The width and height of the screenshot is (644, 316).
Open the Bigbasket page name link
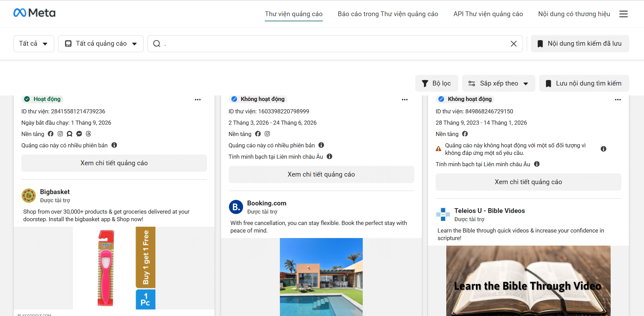pos(55,192)
